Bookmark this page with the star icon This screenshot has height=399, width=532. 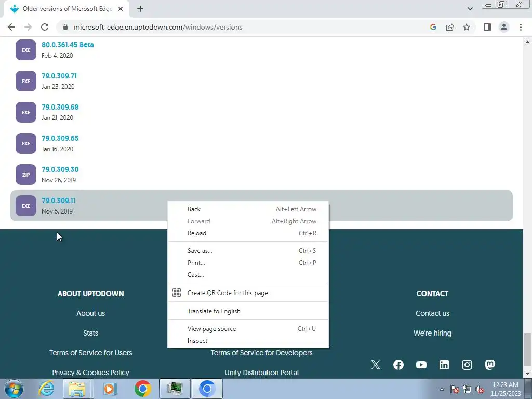point(467,27)
